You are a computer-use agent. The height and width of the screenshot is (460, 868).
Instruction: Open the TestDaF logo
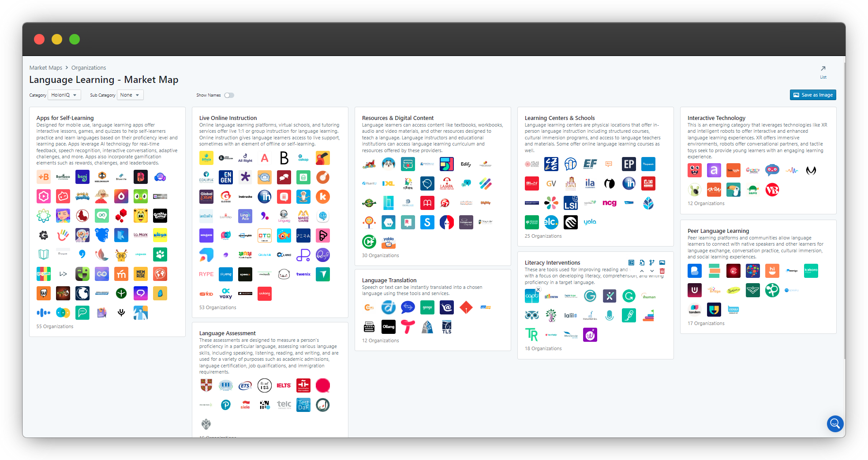point(303,405)
